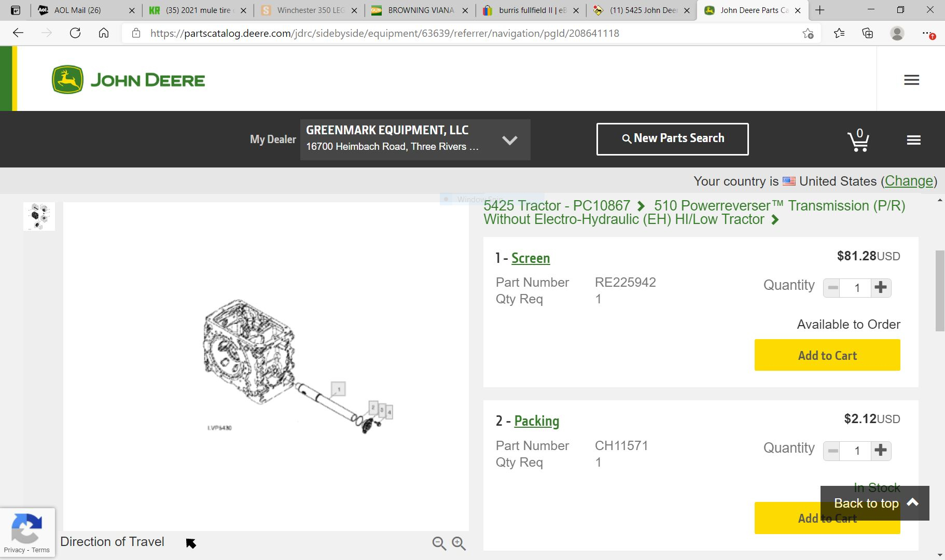Click callout 1 in the parts diagram

(339, 389)
